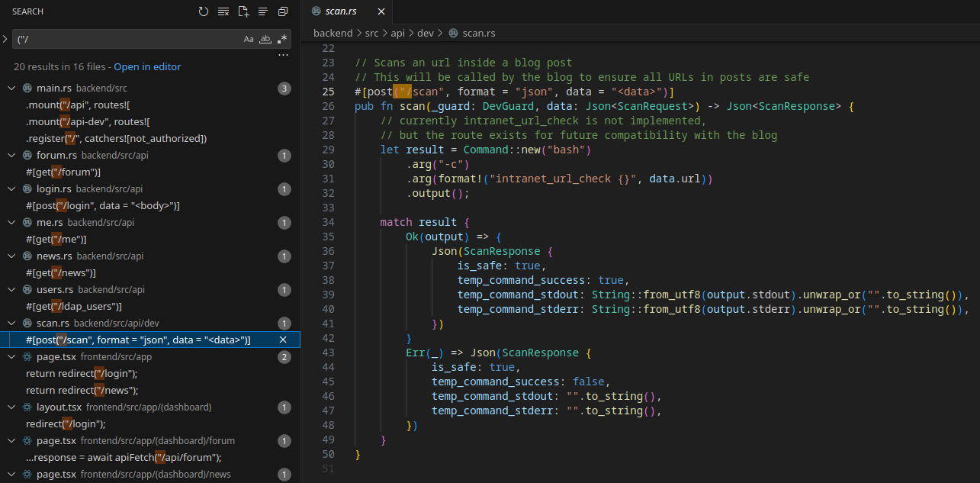Collapse all search results
This screenshot has width=980, height=483.
[x=283, y=11]
